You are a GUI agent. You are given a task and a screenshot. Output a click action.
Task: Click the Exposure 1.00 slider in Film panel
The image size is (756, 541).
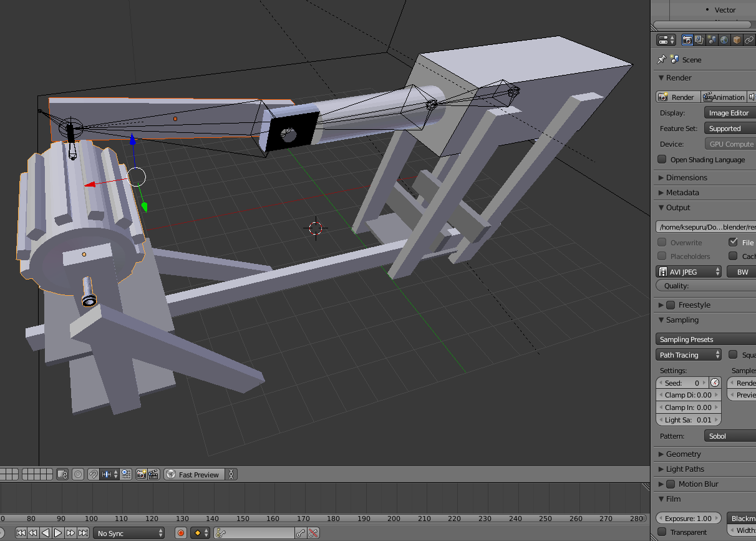688,518
